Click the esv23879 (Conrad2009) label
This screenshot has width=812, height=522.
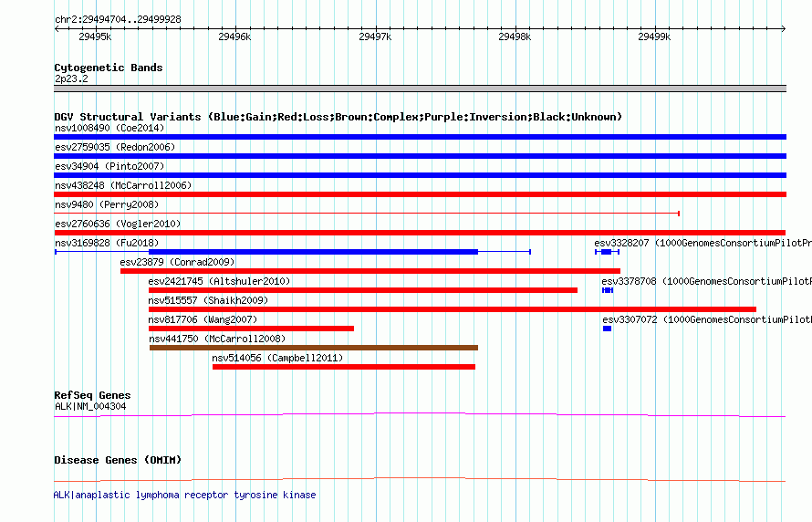(178, 262)
